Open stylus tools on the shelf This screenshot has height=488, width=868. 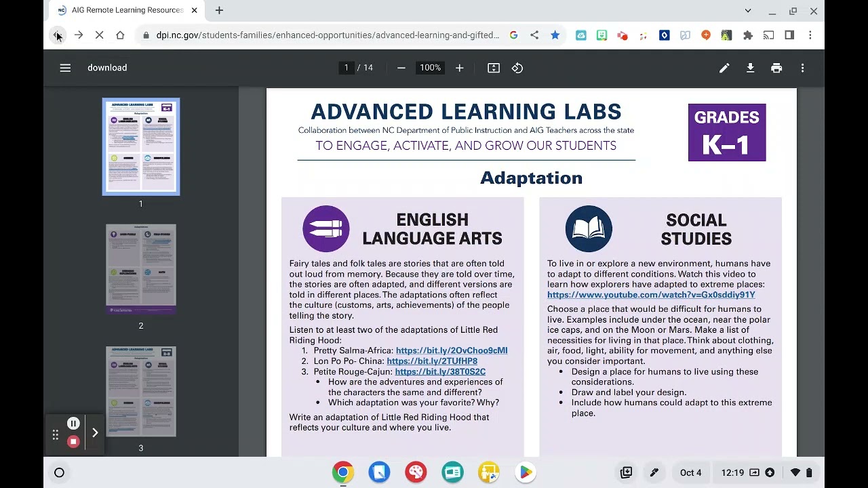point(654,472)
